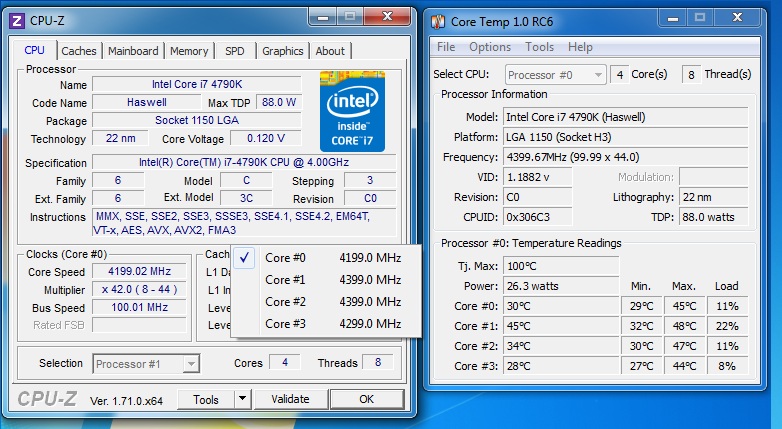
Task: Click the Cores count value 4 in CPU-Z
Action: 285,363
